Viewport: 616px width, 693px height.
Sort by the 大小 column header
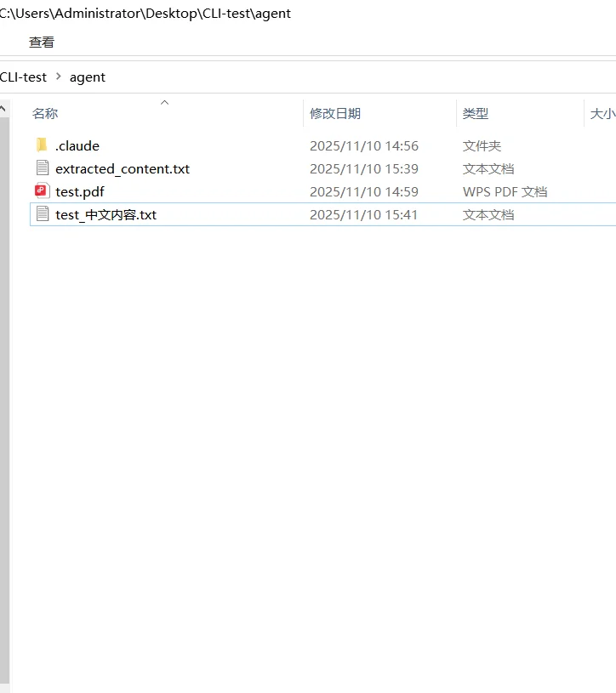tap(602, 114)
